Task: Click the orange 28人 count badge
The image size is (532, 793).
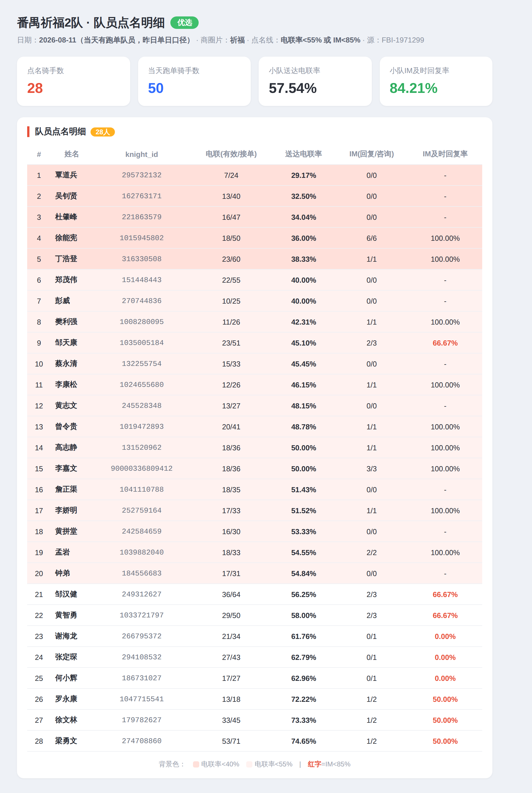Action: coord(102,132)
